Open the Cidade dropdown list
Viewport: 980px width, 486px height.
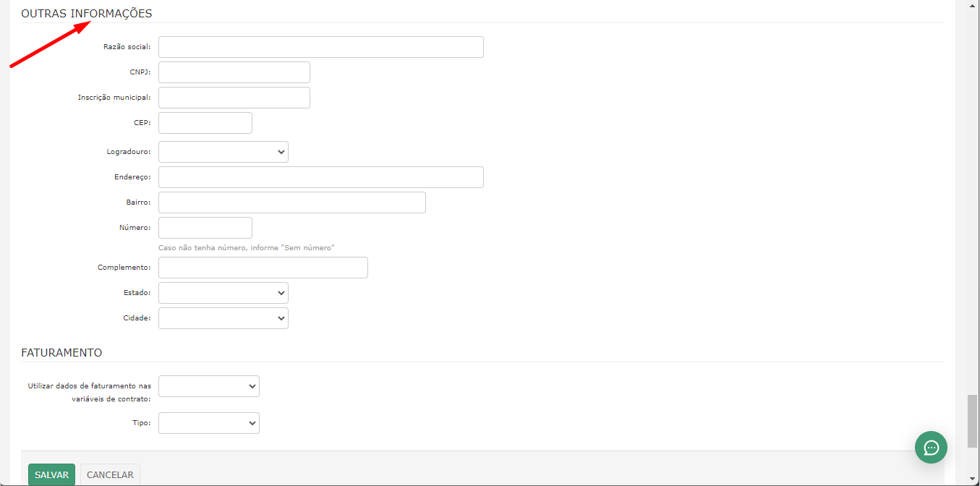(223, 318)
